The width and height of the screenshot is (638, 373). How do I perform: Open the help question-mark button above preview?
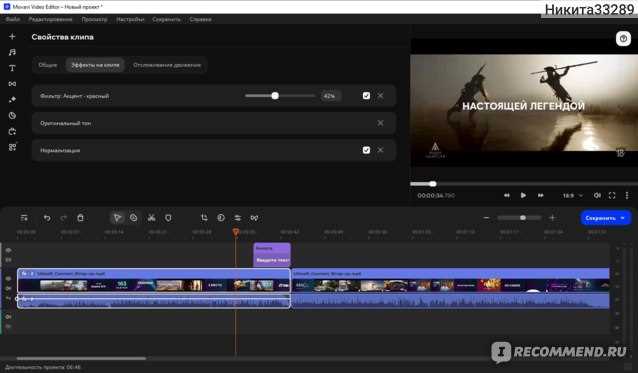click(623, 39)
